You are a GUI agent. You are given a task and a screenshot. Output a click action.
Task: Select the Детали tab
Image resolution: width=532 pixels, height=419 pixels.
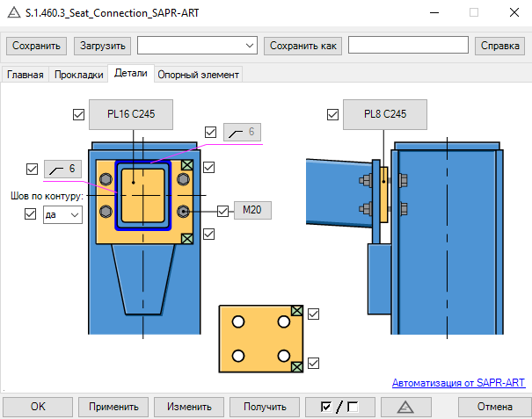click(x=131, y=73)
